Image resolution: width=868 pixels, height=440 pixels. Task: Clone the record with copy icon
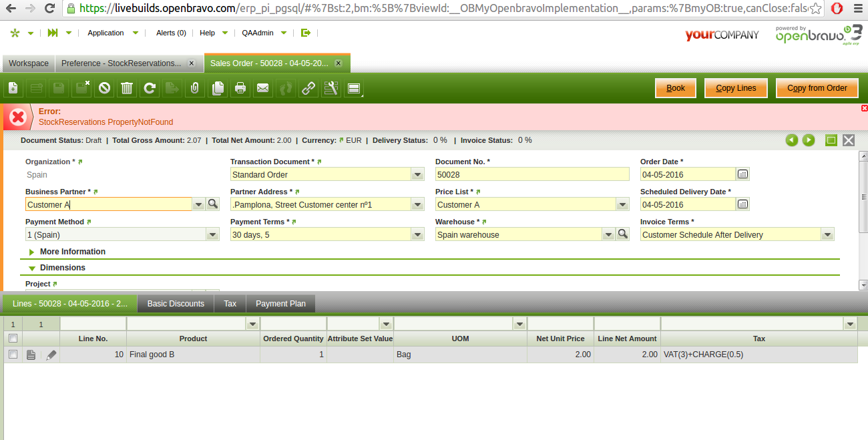218,88
